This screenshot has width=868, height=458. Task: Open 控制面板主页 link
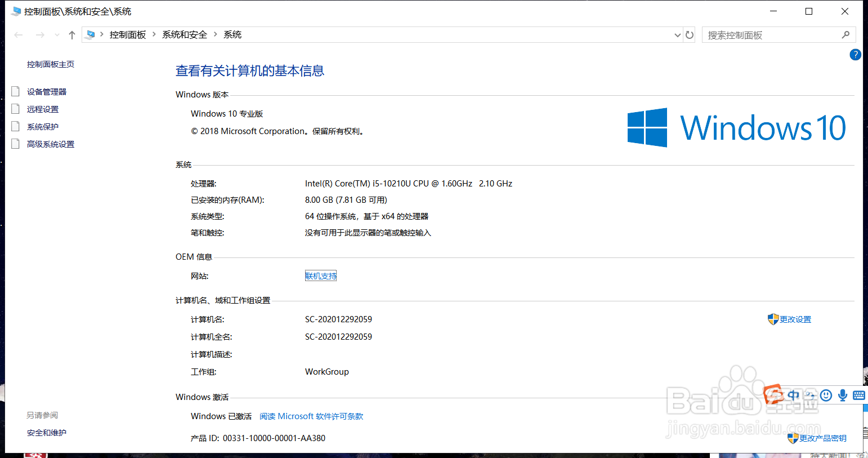click(51, 64)
